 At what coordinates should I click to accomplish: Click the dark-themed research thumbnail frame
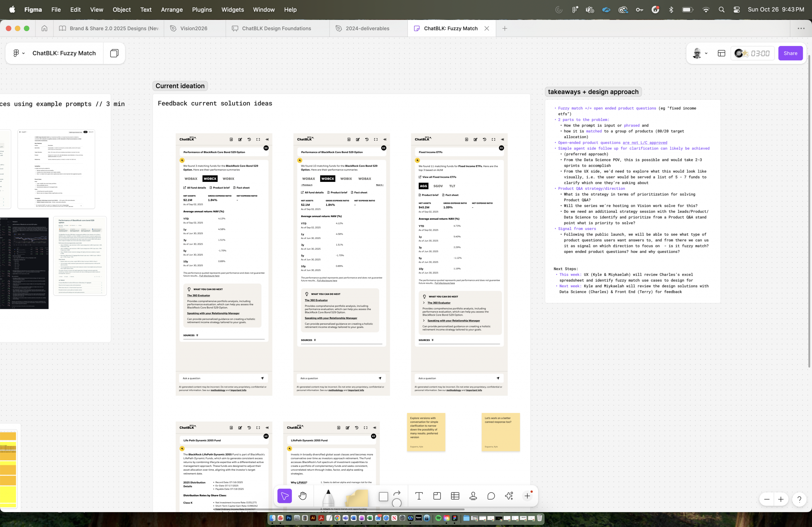24,263
